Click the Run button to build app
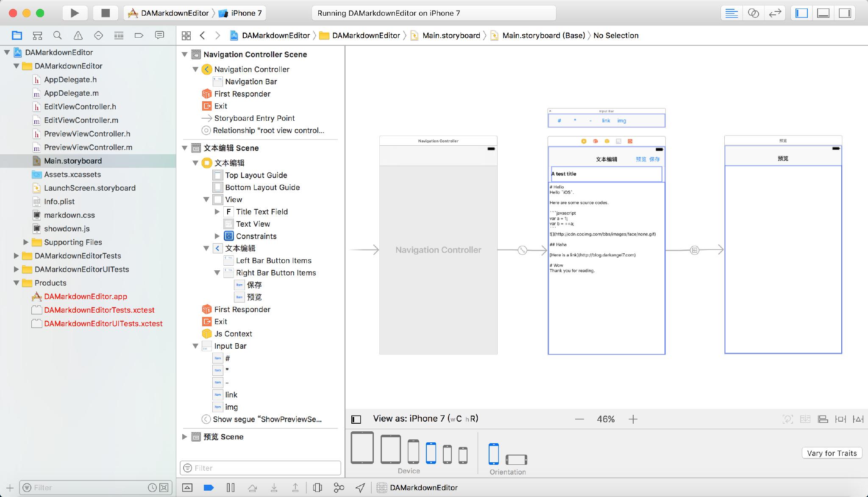Viewport: 868px width, 497px height. (75, 13)
